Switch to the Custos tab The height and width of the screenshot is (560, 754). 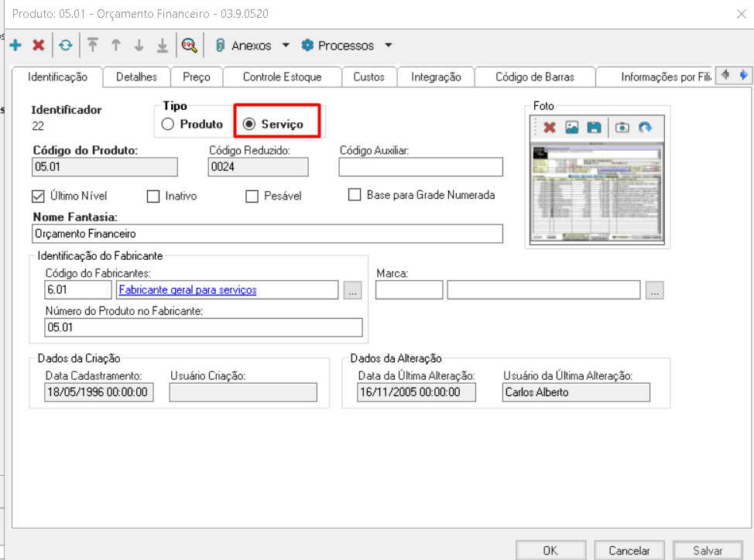point(368,77)
